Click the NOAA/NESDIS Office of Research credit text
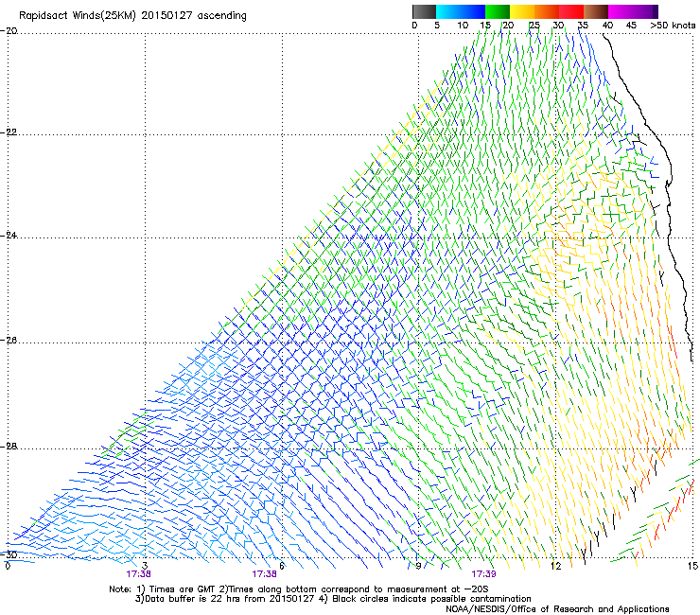700x615 pixels. coord(557,609)
